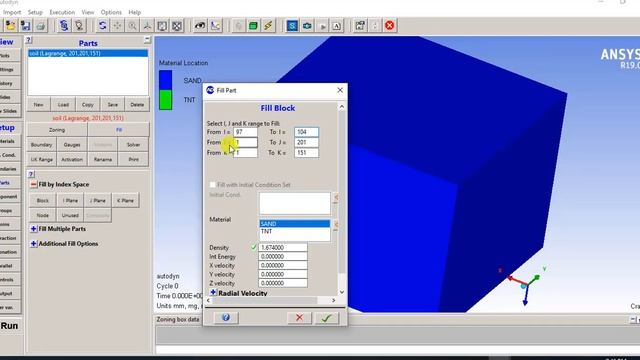This screenshot has width=640, height=360.
Task: Click the Block fill button
Action: point(42,200)
